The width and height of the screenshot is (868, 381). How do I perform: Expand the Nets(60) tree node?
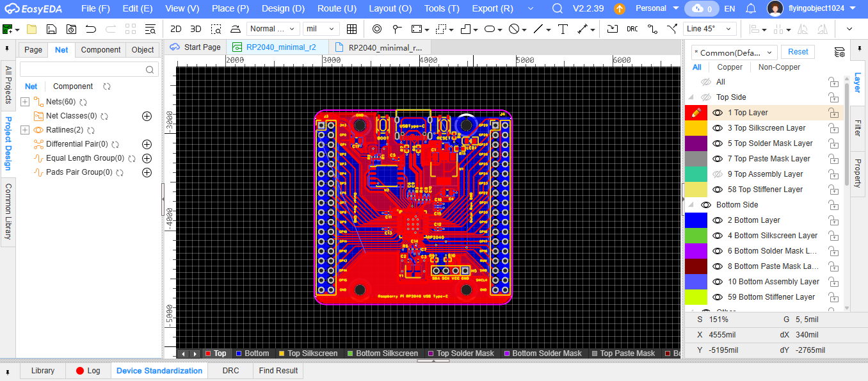click(25, 102)
